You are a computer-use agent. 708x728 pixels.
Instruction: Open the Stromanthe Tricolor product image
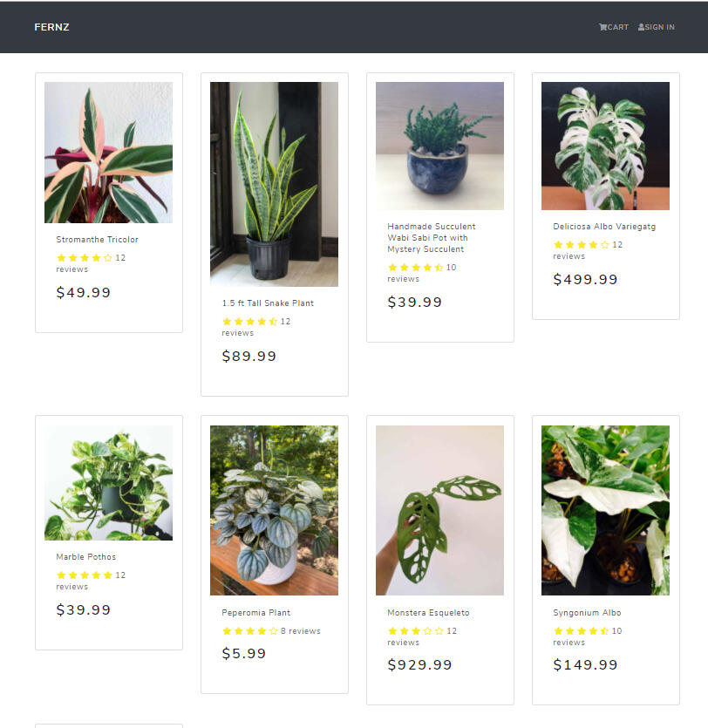point(109,153)
